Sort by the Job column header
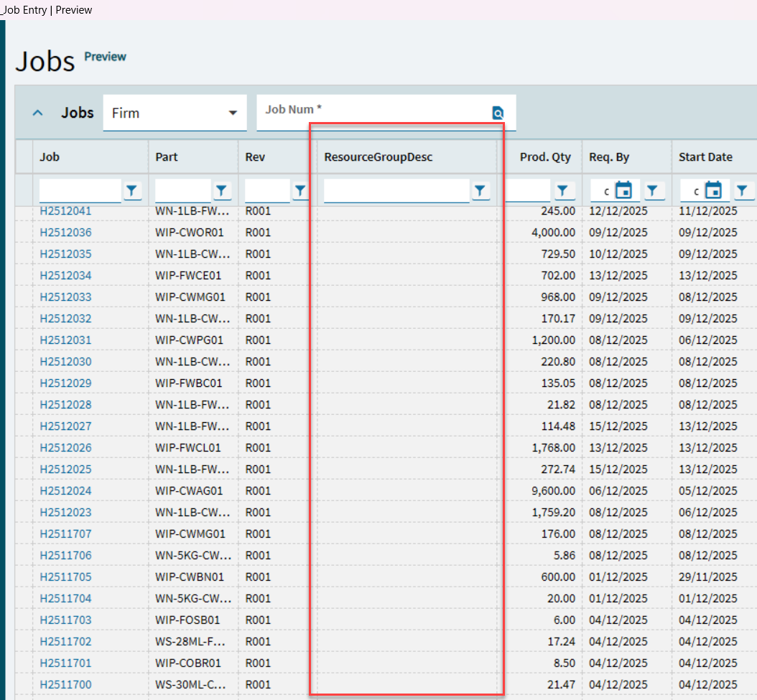This screenshot has width=757, height=700. [x=50, y=157]
